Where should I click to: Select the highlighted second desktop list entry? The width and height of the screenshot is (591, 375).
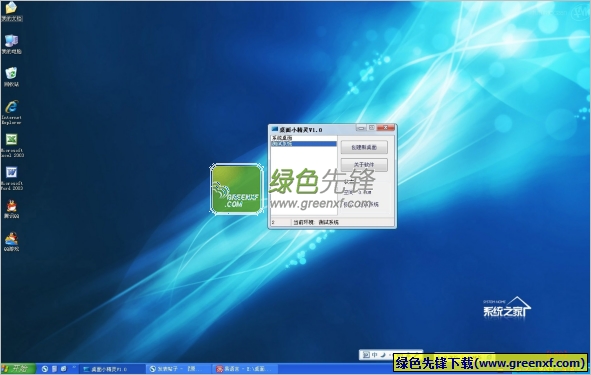(x=303, y=144)
